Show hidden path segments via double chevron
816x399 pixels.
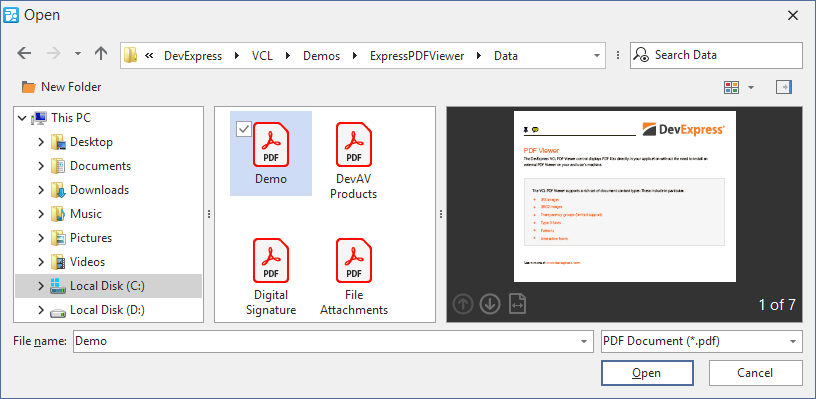point(149,56)
